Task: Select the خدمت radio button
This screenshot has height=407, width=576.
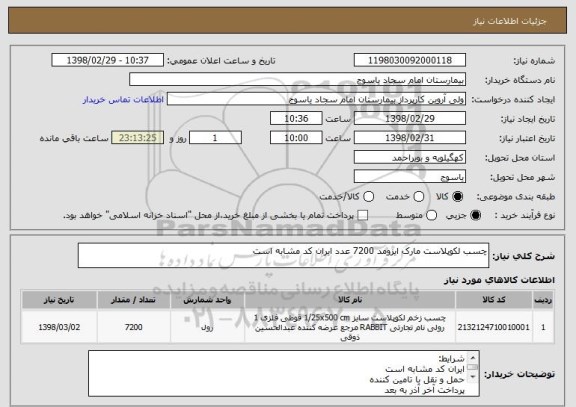Action: click(418, 197)
